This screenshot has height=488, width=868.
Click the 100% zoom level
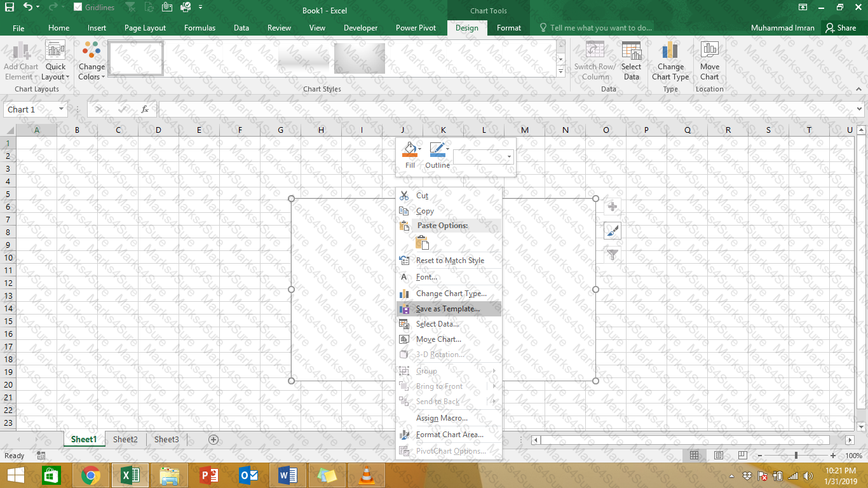pyautogui.click(x=853, y=456)
